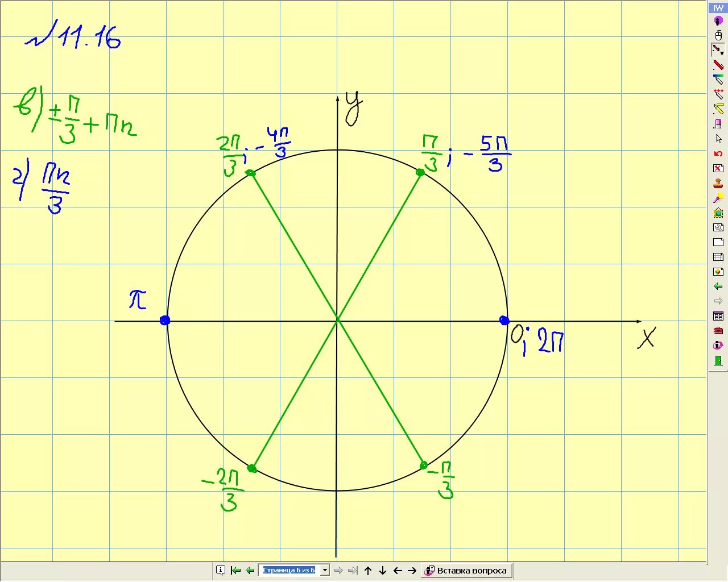
Task: Click the mouse mode icon in side toolbar
Action: pos(718,36)
